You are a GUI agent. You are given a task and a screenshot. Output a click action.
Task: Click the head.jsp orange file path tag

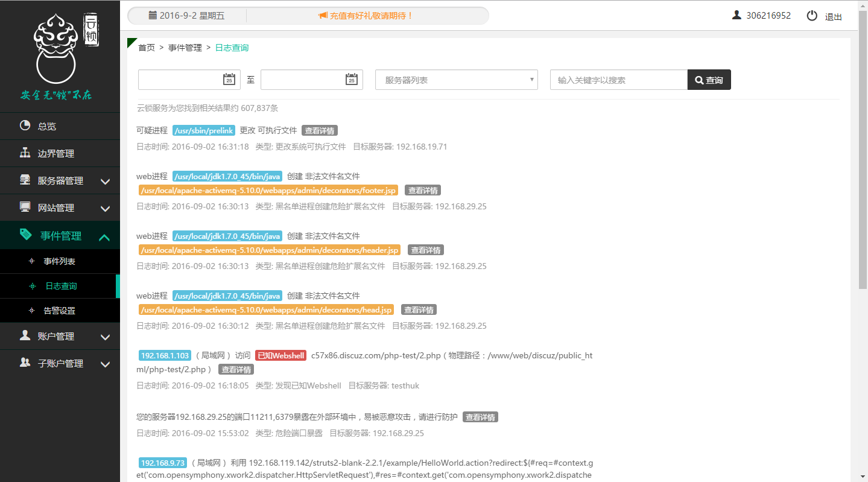(267, 309)
